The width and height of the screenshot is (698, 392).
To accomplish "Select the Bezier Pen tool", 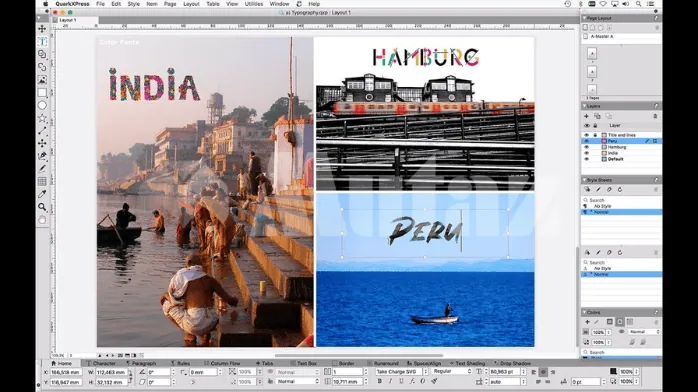I will [x=42, y=156].
